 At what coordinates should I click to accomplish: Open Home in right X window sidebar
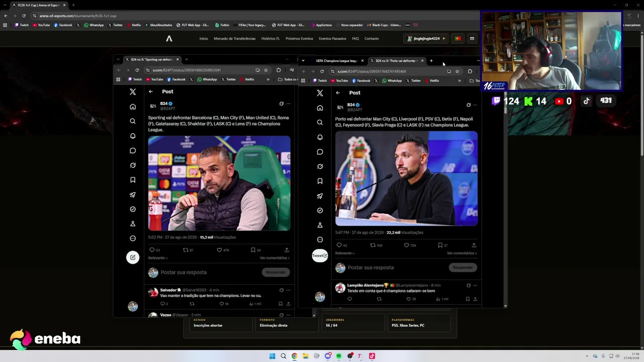coord(320,108)
